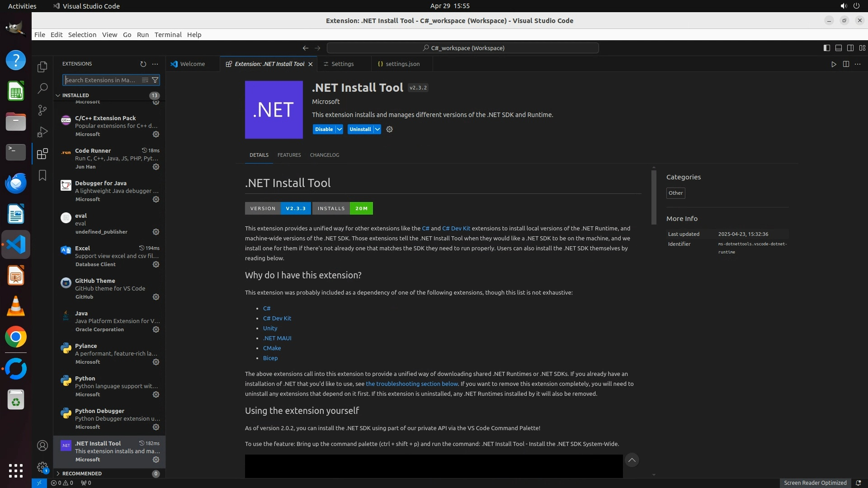868x488 pixels.
Task: Open the Terminal menu
Action: [x=168, y=35]
